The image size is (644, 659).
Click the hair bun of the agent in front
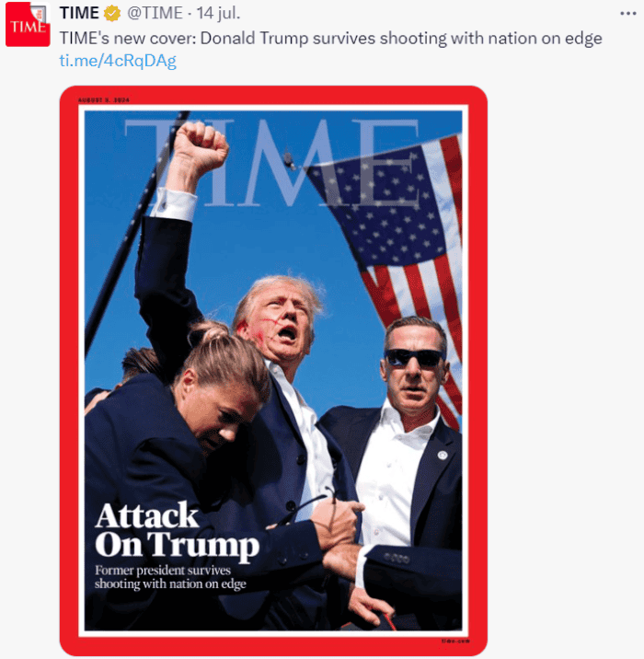coord(209,333)
